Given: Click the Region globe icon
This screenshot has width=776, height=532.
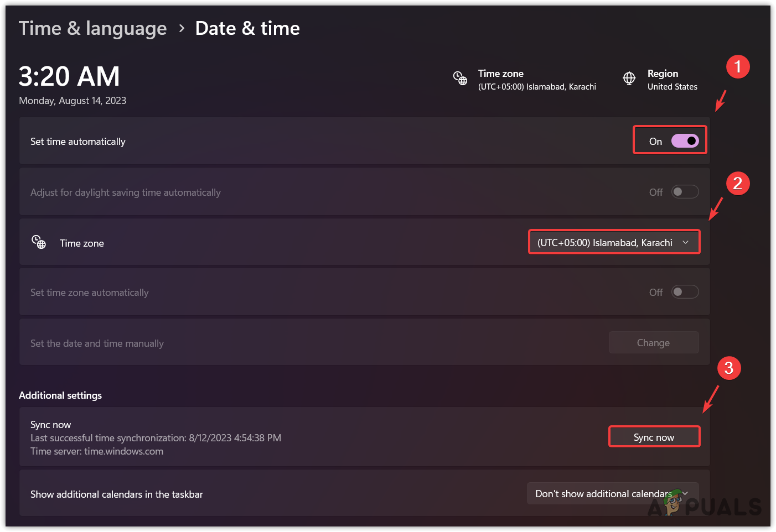Looking at the screenshot, I should click(629, 79).
